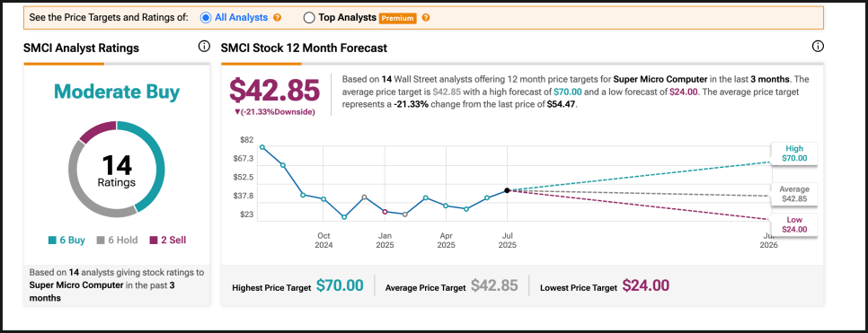
Task: Click the Average $42.85 forecast label
Action: point(794,194)
